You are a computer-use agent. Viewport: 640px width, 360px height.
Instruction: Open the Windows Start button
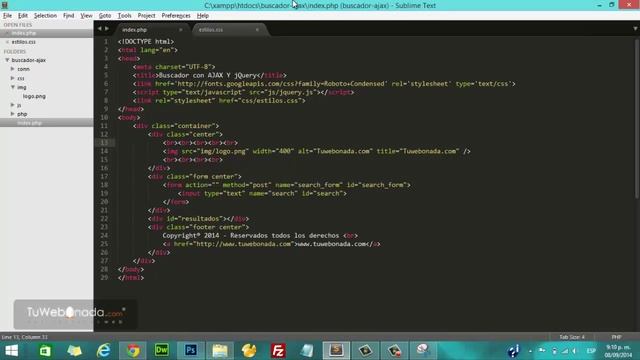(x=11, y=351)
